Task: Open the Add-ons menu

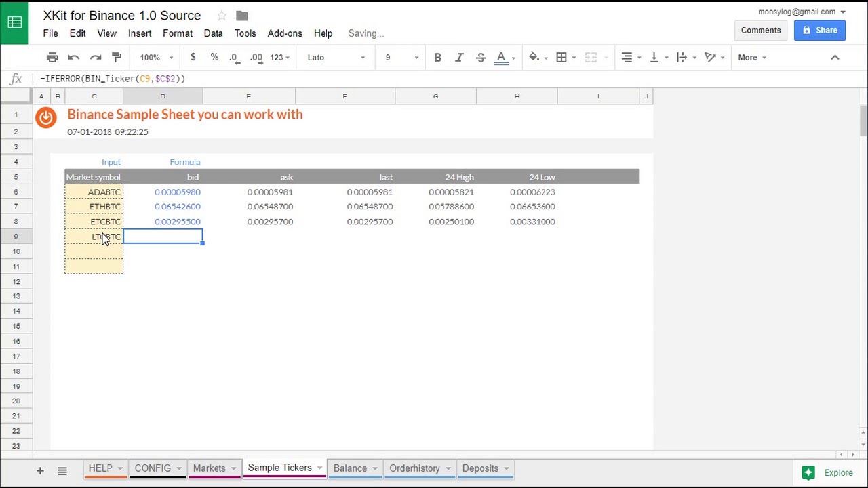Action: (285, 33)
